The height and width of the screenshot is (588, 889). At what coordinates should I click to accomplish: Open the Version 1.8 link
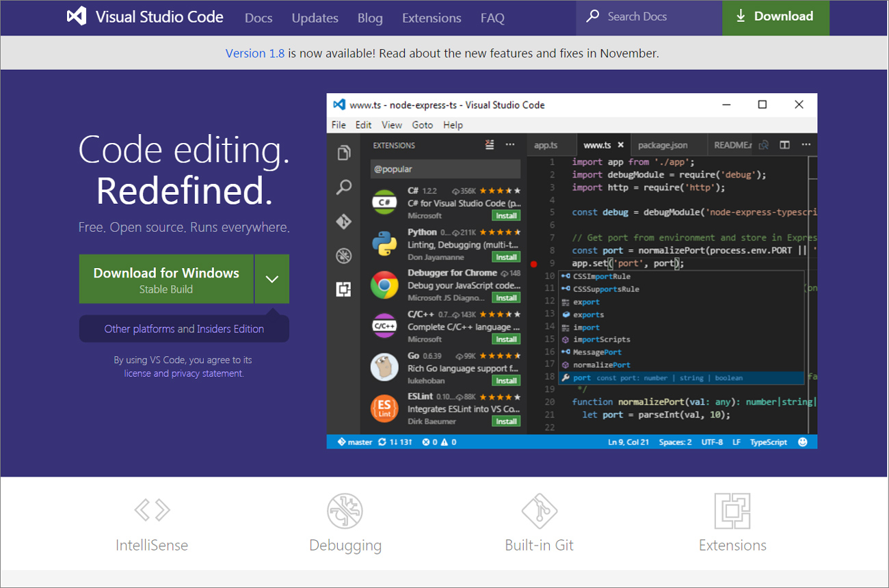pos(255,53)
